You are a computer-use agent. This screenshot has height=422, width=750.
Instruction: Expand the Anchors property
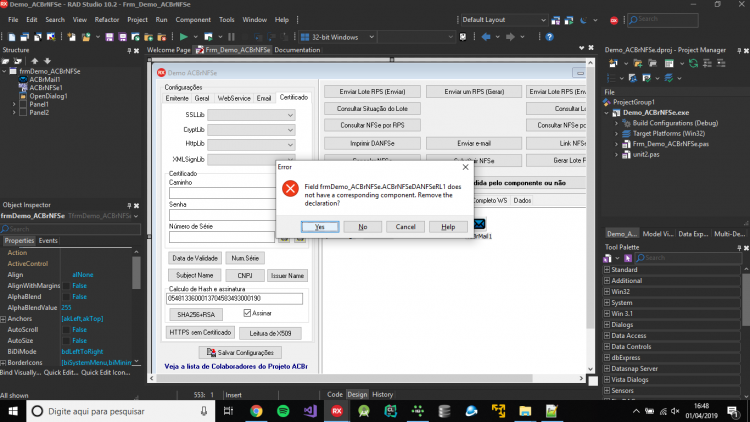pos(3,319)
